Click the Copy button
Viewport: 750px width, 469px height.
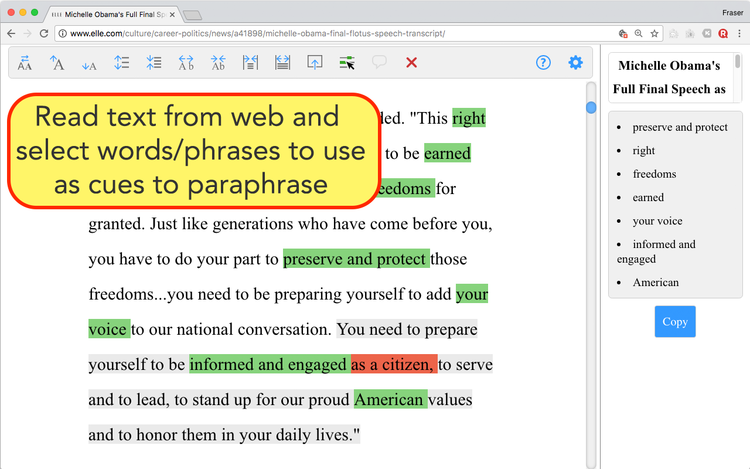(675, 322)
